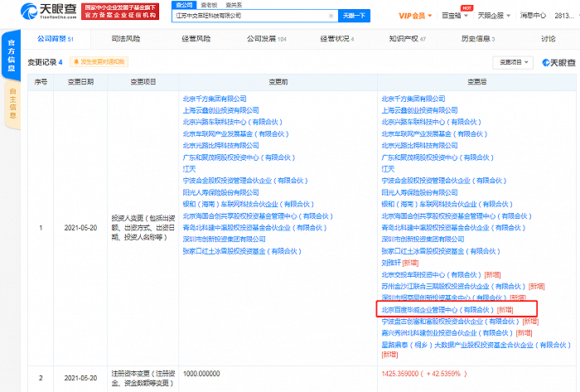
Task: Click 江天 in the 变更后 column
Action: (388, 169)
